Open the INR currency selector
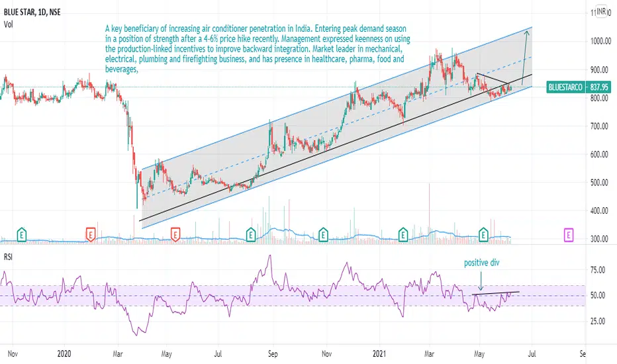Screen dimensions: 617x364 coord(601,11)
